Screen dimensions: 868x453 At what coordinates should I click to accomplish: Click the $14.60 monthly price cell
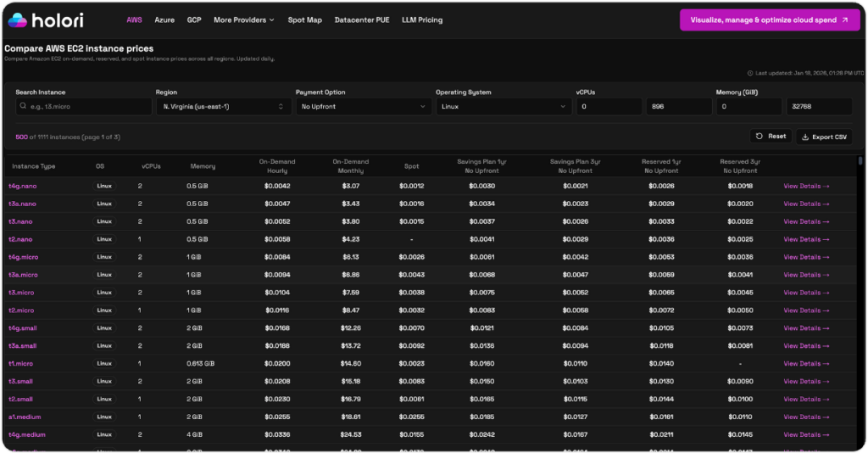click(350, 363)
